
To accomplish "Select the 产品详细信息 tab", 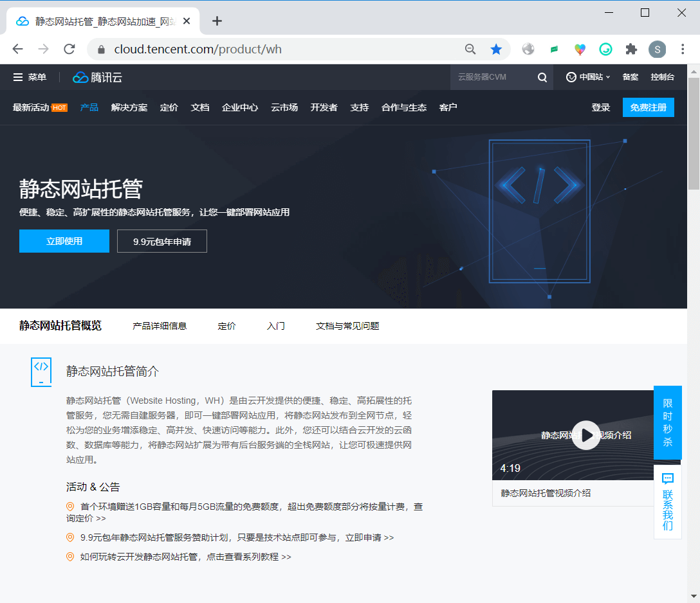I will 160,326.
